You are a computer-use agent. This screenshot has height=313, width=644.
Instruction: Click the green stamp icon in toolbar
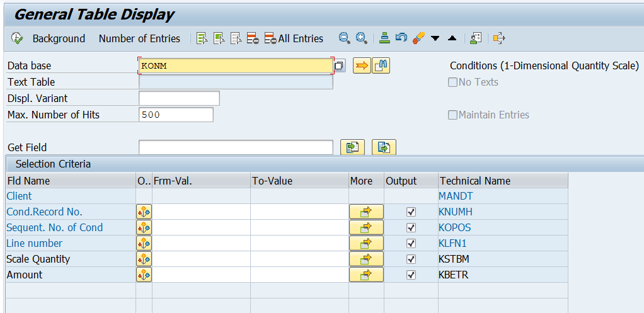pos(385,38)
